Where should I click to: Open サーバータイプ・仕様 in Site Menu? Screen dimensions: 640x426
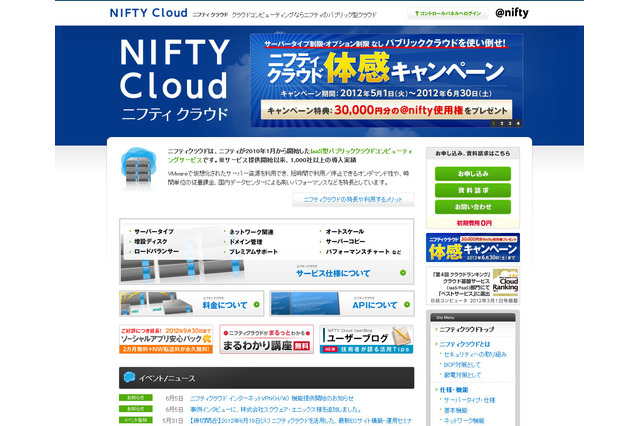pyautogui.click(x=469, y=400)
